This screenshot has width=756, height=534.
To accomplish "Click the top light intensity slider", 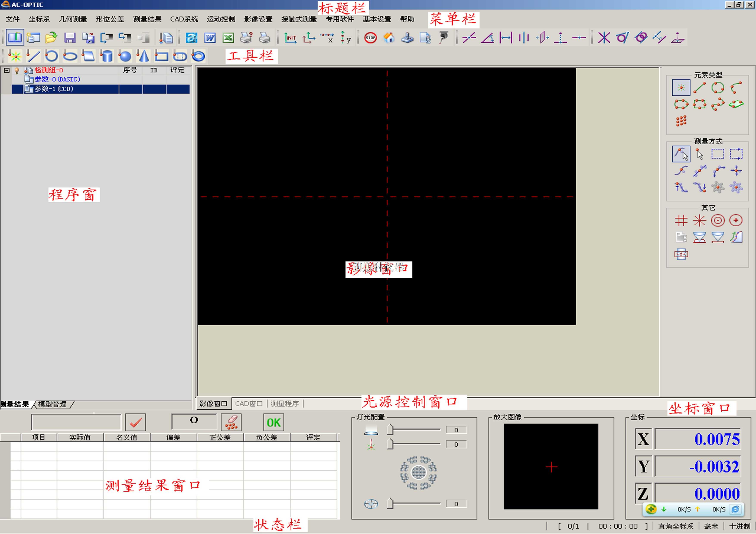I will (390, 430).
